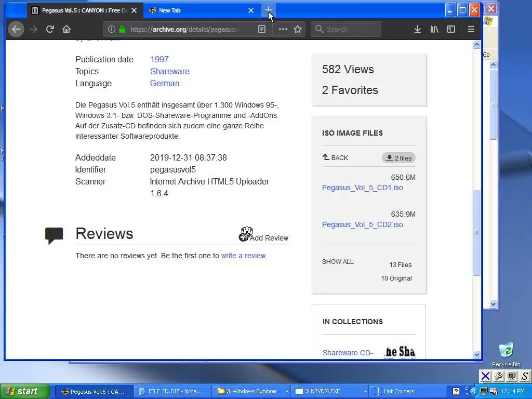
Task: Focus the browser Search box
Action: pyautogui.click(x=346, y=29)
